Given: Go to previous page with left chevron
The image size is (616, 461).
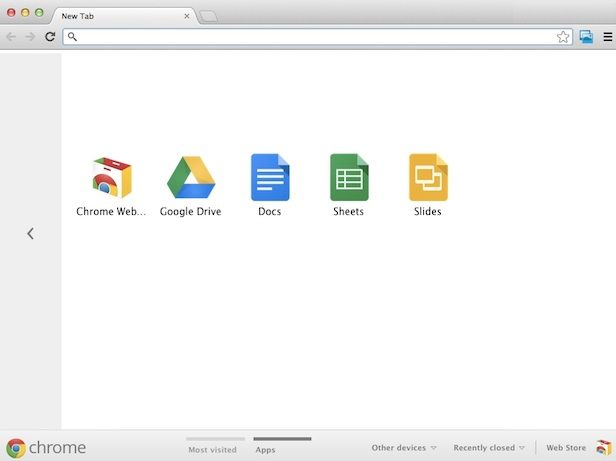Looking at the screenshot, I should click(30, 233).
